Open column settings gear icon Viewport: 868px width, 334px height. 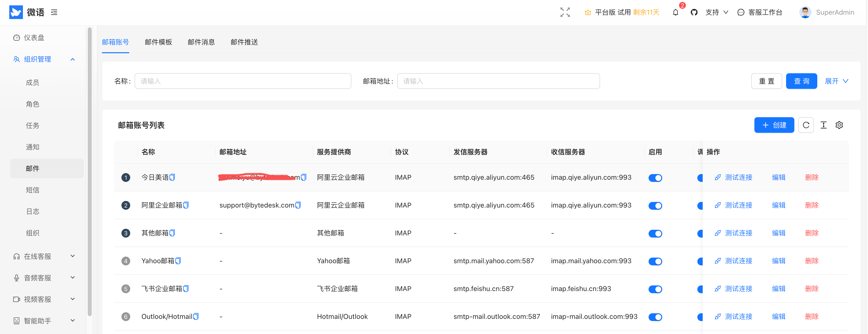[x=839, y=125]
